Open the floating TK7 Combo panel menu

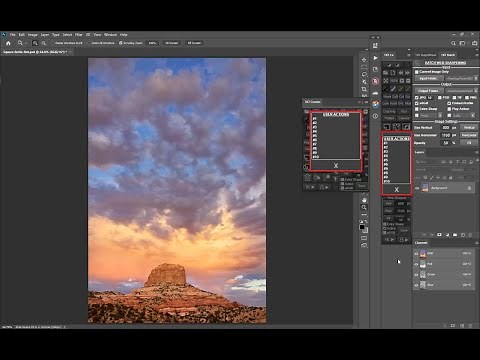[366, 102]
